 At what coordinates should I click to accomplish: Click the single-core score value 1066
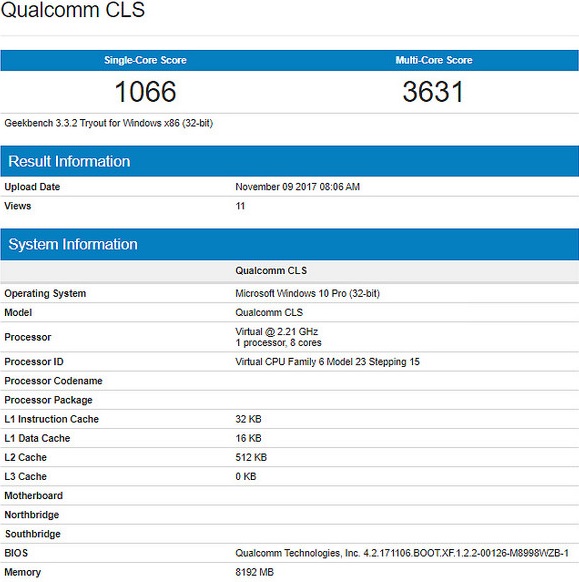[145, 92]
